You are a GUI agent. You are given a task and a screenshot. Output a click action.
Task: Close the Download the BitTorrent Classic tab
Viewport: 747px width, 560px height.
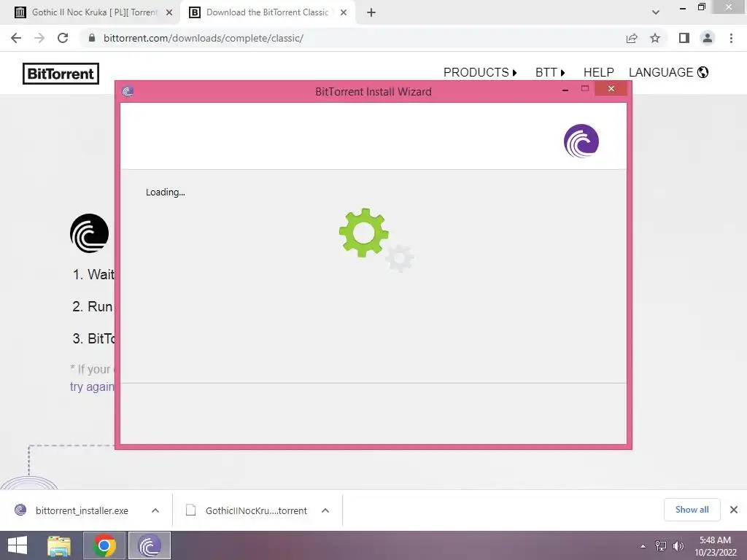(344, 13)
